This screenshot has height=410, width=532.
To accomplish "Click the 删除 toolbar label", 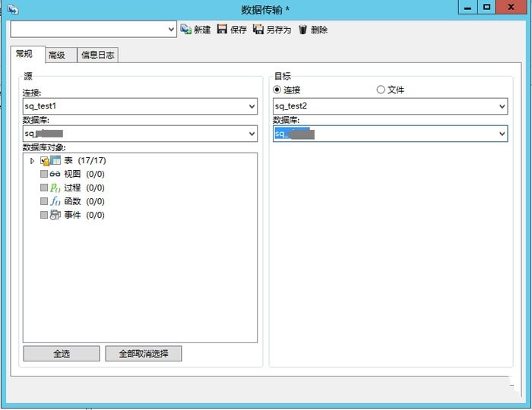I will (319, 30).
